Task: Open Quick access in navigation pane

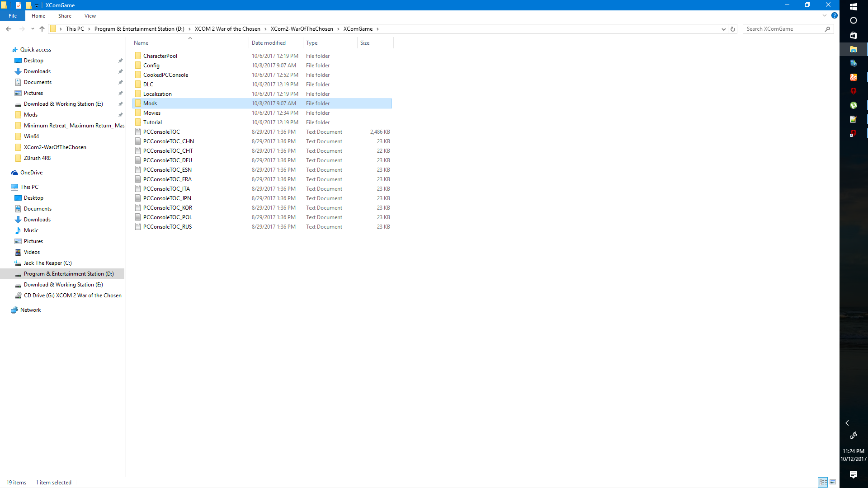Action: click(35, 50)
